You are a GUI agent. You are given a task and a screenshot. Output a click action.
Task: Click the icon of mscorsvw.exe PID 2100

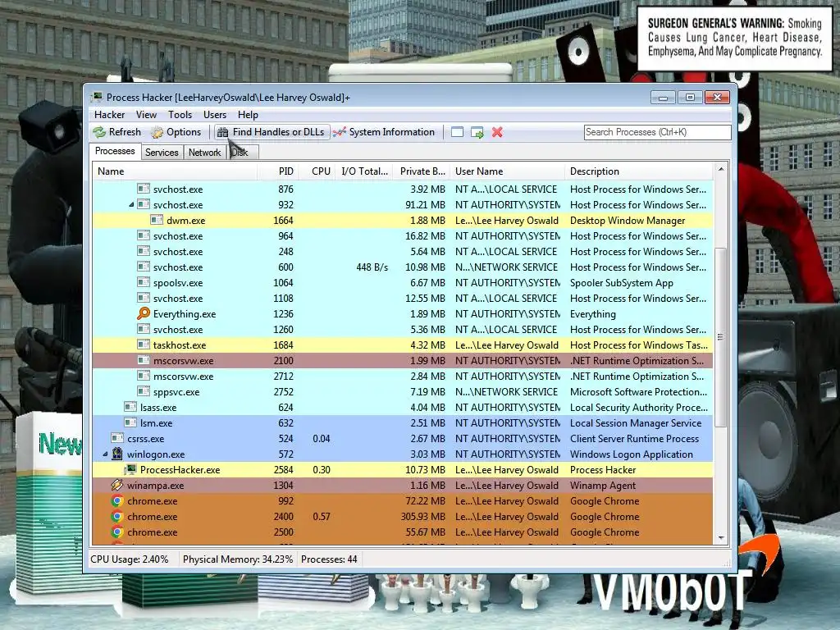143,361
